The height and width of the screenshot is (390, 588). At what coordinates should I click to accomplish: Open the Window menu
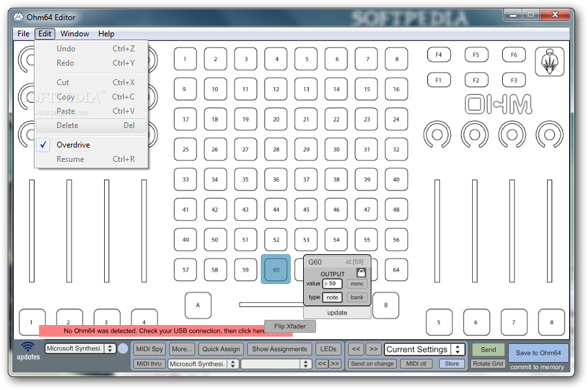(75, 34)
